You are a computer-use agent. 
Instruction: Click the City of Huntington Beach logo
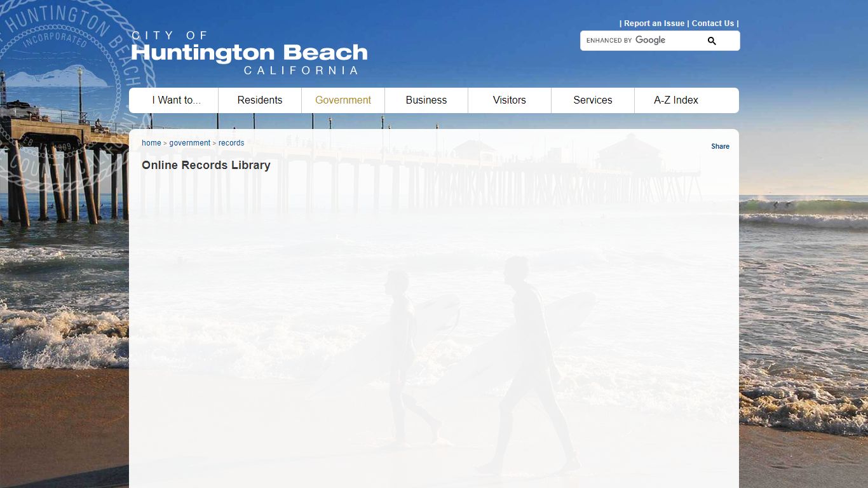tap(249, 53)
